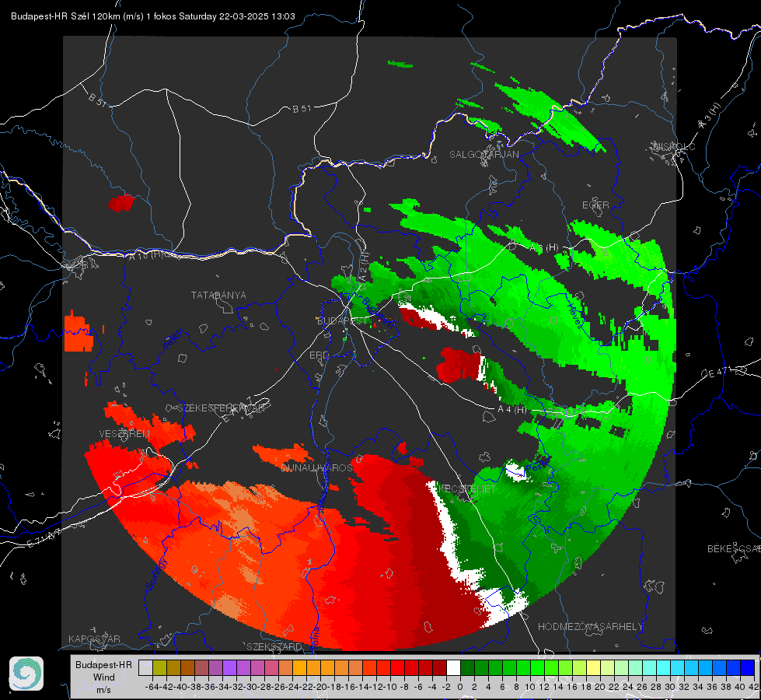Click the ERD town label
This screenshot has width=761, height=700.
tap(319, 355)
